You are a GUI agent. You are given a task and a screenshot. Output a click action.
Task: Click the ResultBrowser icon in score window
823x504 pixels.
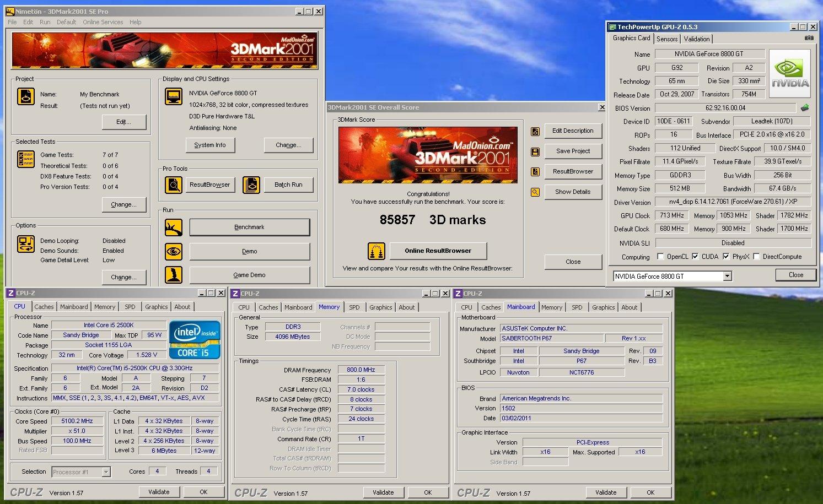coord(535,172)
